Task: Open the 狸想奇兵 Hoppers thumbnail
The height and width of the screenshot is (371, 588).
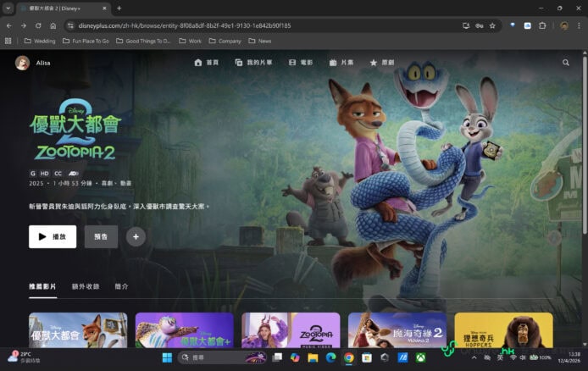Action: [503, 330]
